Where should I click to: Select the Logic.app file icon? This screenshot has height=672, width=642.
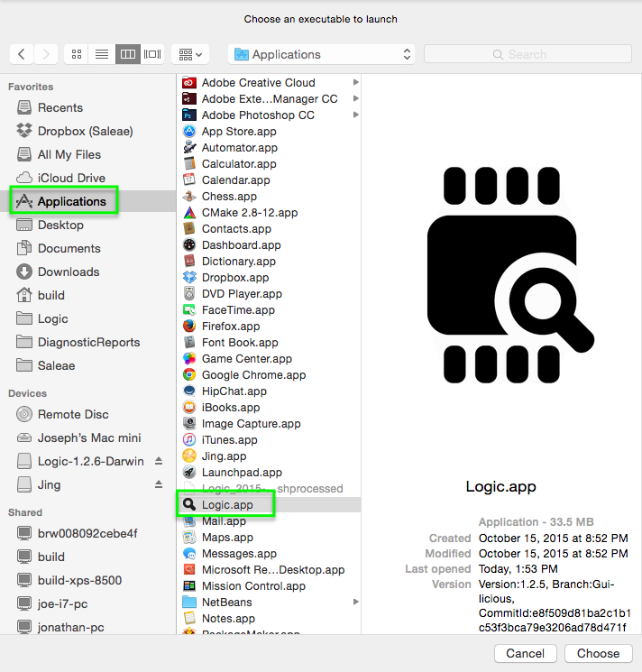tap(189, 505)
